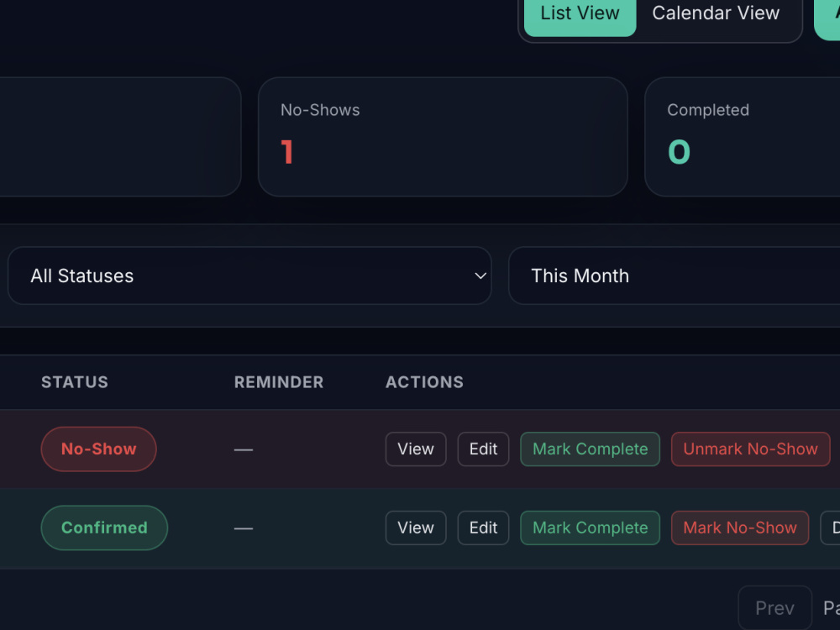This screenshot has height=630, width=840.
Task: Click the reminder dash in No-Show row
Action: 244,449
